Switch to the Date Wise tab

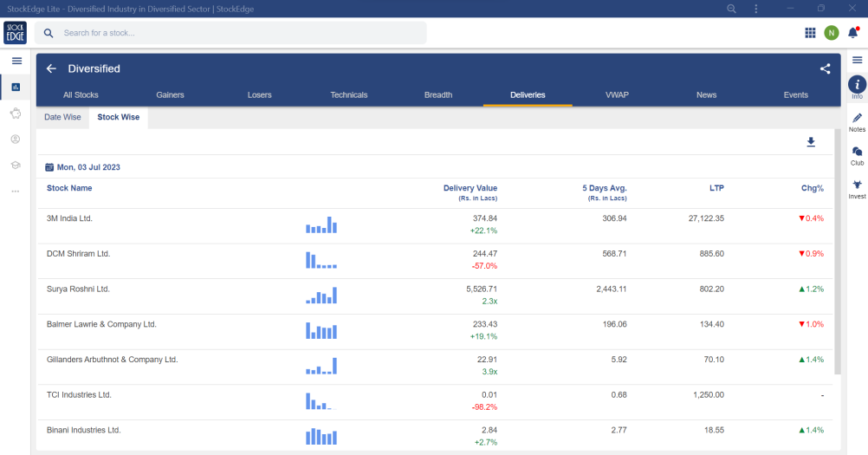click(x=62, y=117)
